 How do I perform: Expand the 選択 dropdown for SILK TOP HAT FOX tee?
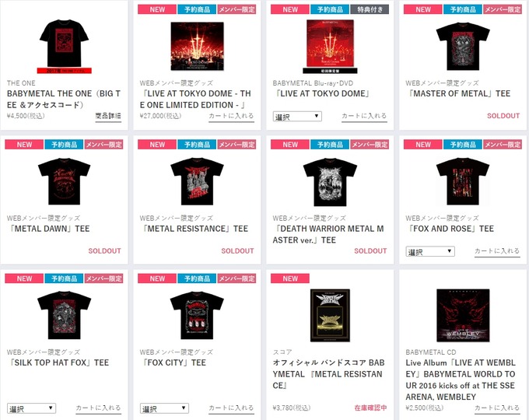[31, 408]
